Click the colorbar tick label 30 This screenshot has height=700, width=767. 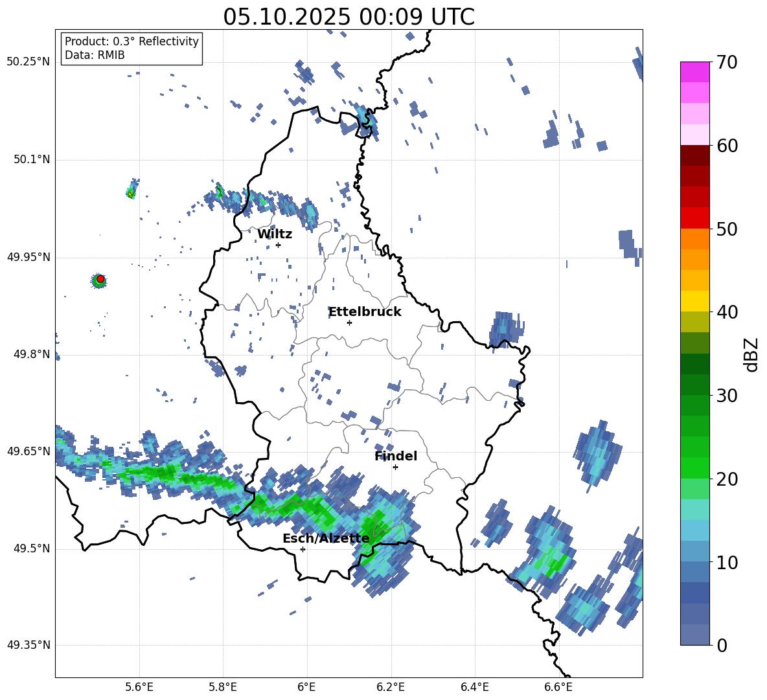click(726, 396)
